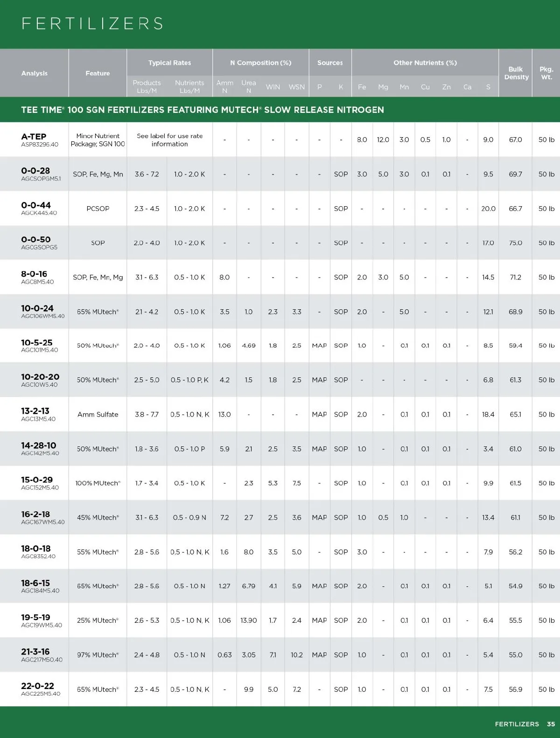Click the Bulk Density column header

pyautogui.click(x=516, y=73)
